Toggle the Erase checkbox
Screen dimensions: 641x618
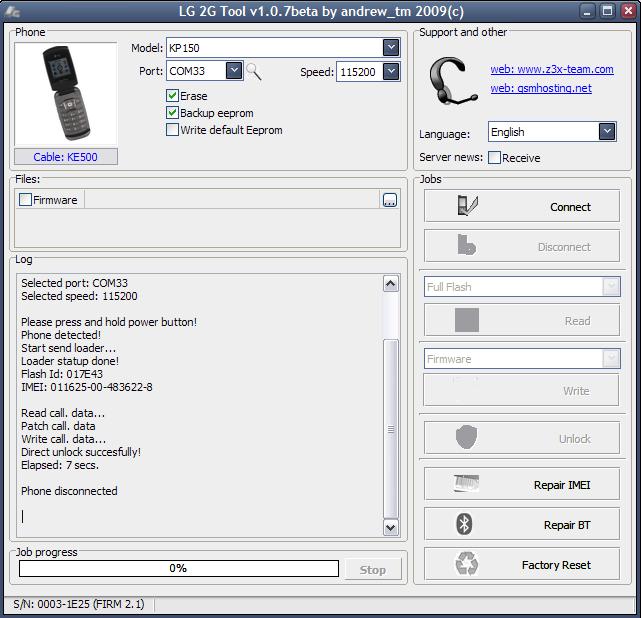pos(173,96)
